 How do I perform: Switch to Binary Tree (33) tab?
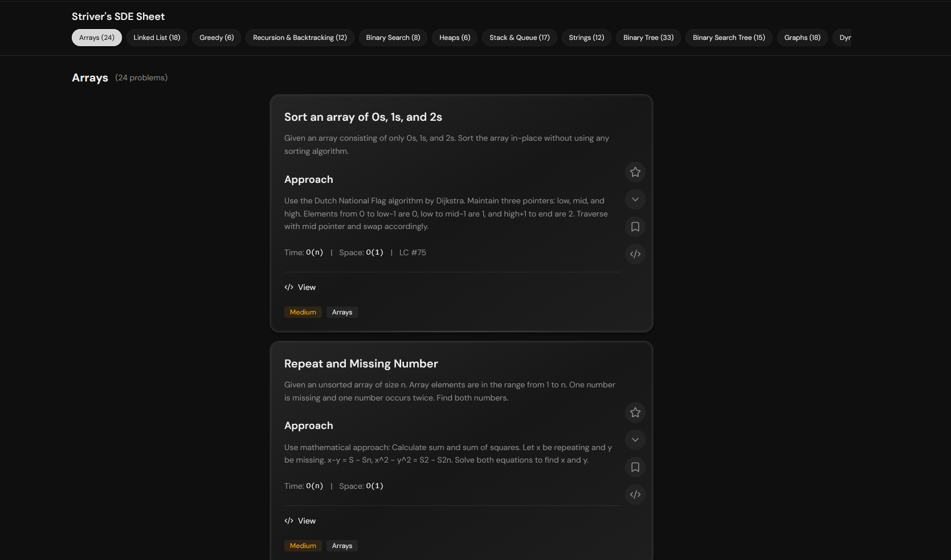(648, 38)
